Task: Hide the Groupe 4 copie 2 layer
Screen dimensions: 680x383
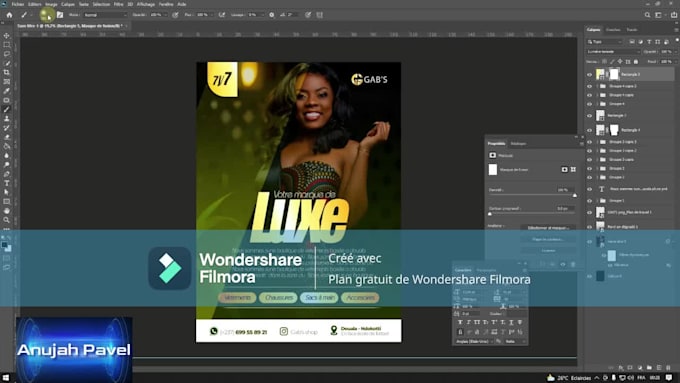Action: pyautogui.click(x=589, y=86)
